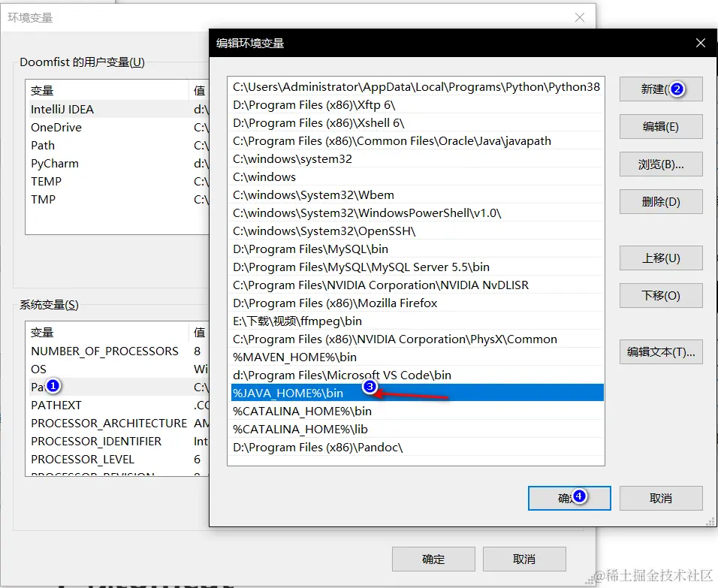The image size is (718, 588).
Task: Select PROCESSOR_LEVEL in system variables
Action: pos(118,460)
